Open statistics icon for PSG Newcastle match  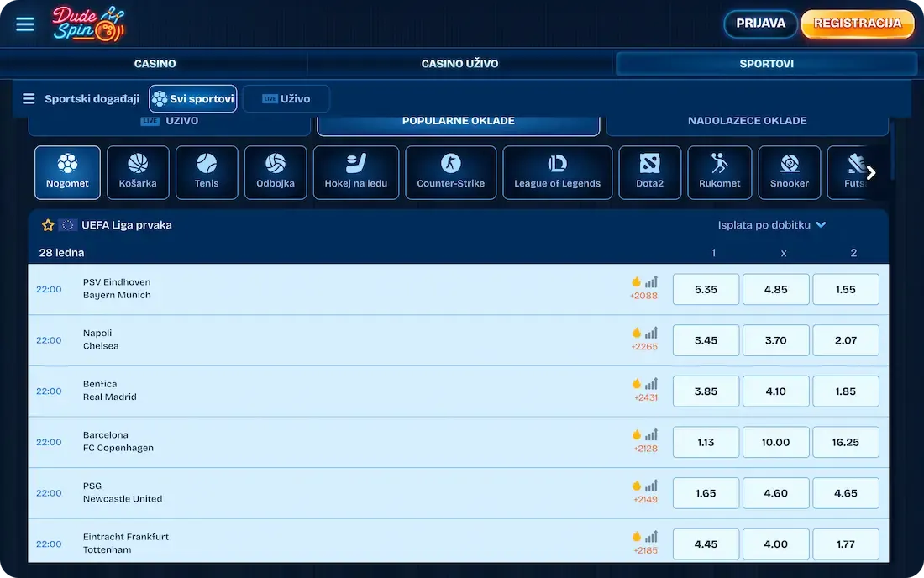651,486
